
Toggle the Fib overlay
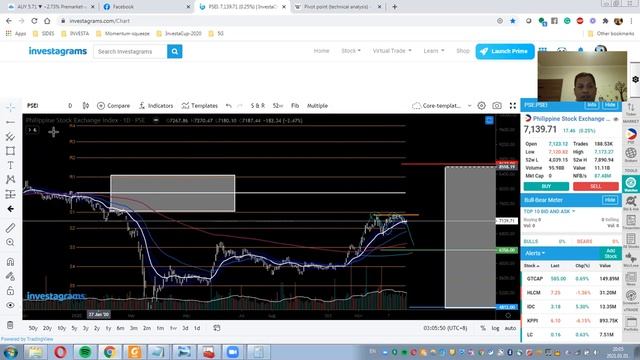295,106
